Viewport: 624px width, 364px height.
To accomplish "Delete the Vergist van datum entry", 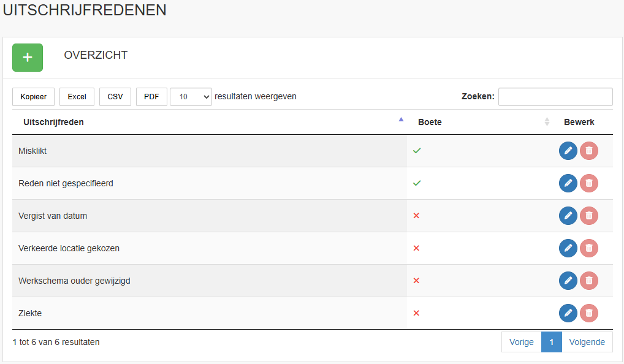I will [x=589, y=216].
